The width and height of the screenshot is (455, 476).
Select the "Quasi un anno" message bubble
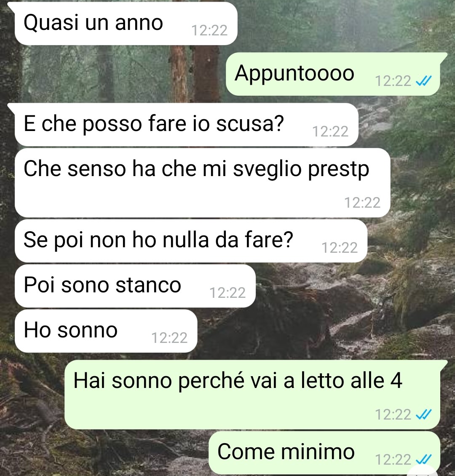pyautogui.click(x=126, y=23)
